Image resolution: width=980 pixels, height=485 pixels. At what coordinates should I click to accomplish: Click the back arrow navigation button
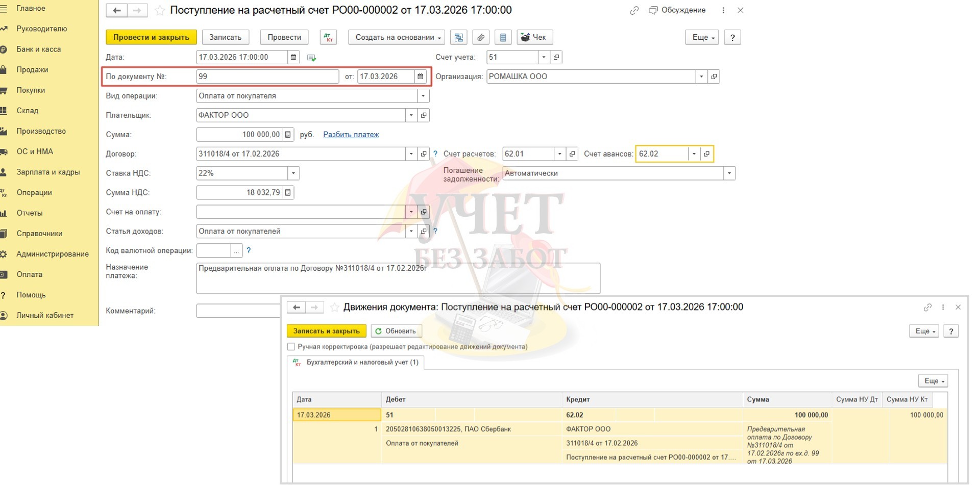(117, 10)
